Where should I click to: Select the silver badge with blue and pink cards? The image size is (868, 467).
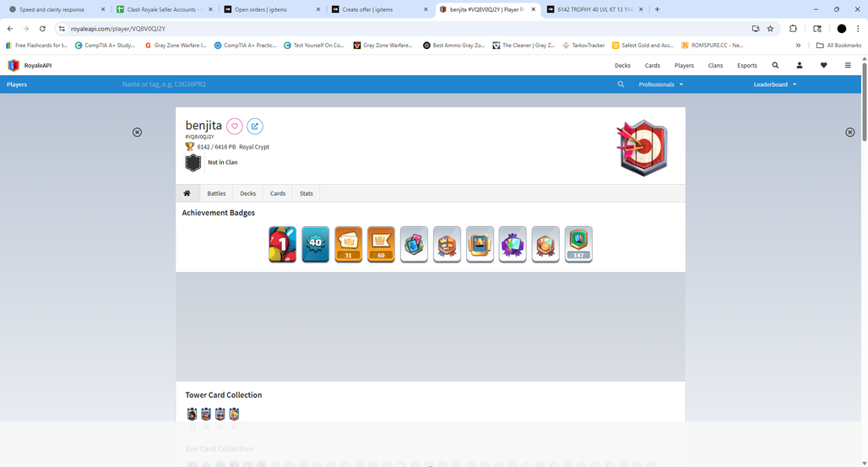[x=414, y=244]
